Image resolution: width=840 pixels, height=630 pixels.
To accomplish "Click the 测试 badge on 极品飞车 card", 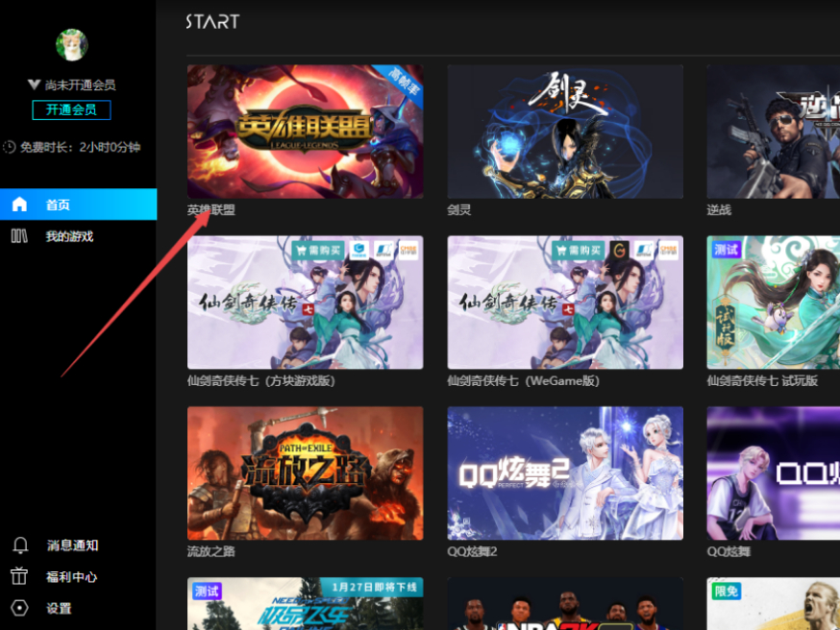I will tap(207, 591).
